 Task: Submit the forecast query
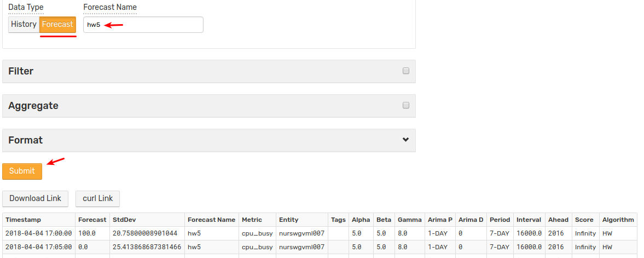coord(22,171)
